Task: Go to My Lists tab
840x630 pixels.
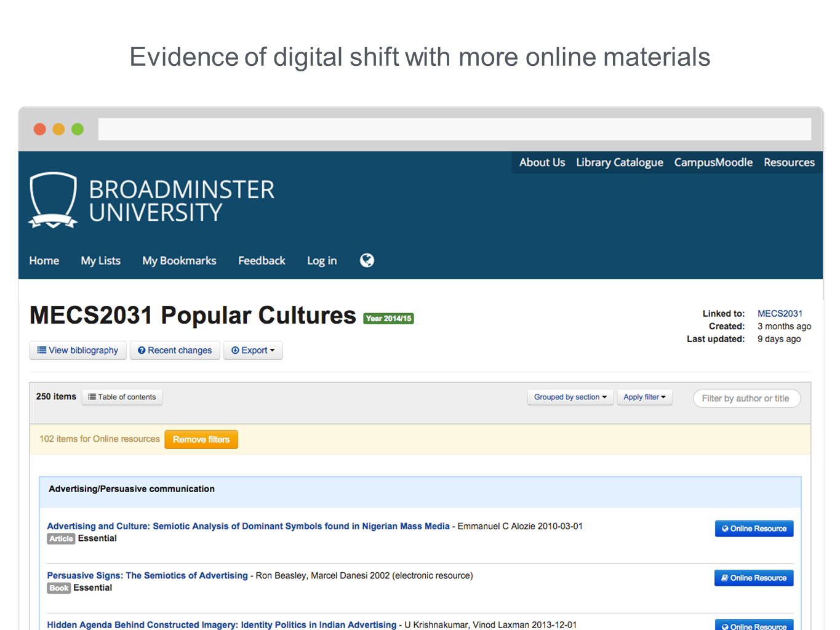Action: [100, 261]
